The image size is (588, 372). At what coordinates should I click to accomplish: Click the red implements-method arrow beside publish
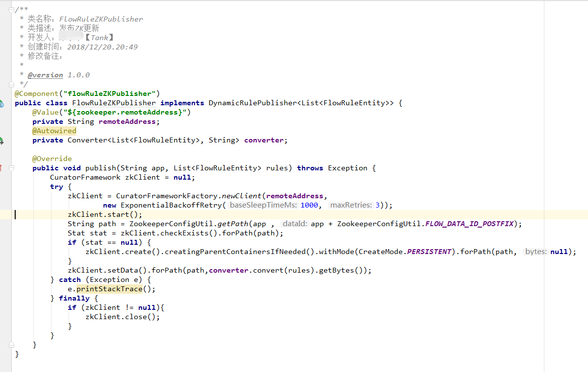[x=1, y=168]
